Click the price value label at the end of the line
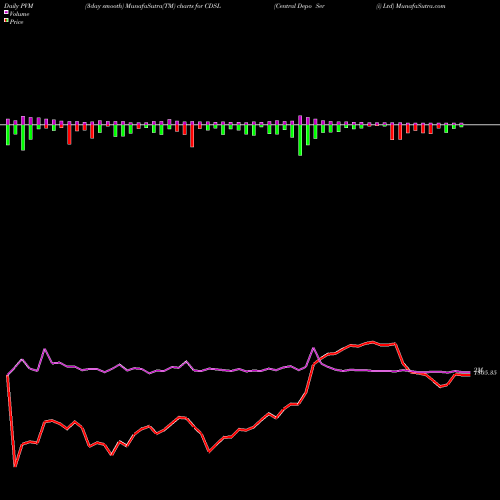500x500 pixels. [x=486, y=373]
